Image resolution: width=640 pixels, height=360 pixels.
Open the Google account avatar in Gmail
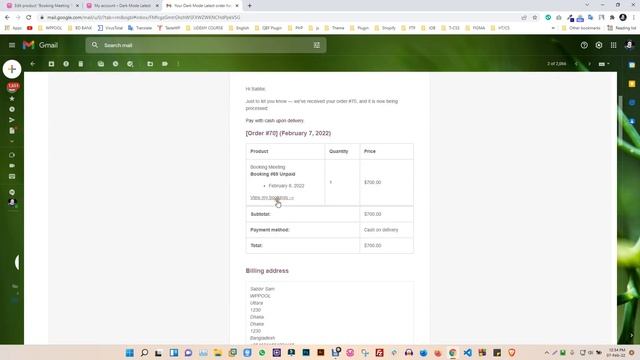click(629, 45)
